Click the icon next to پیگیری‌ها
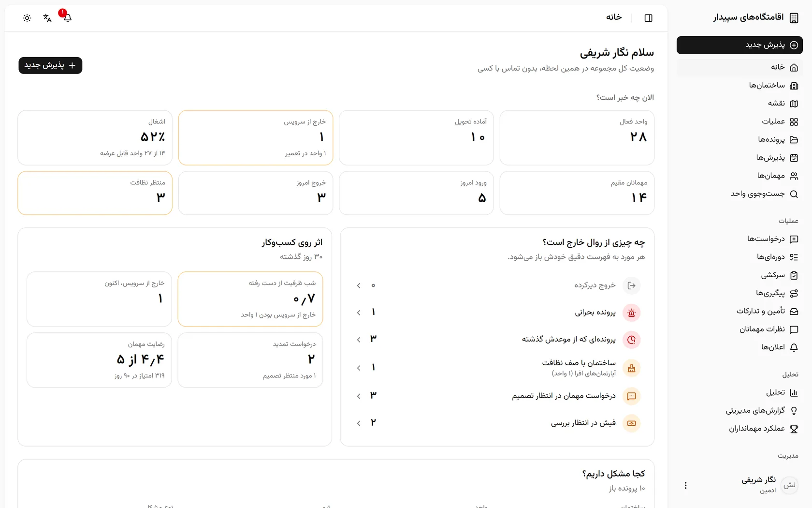The image size is (812, 508). 794,293
